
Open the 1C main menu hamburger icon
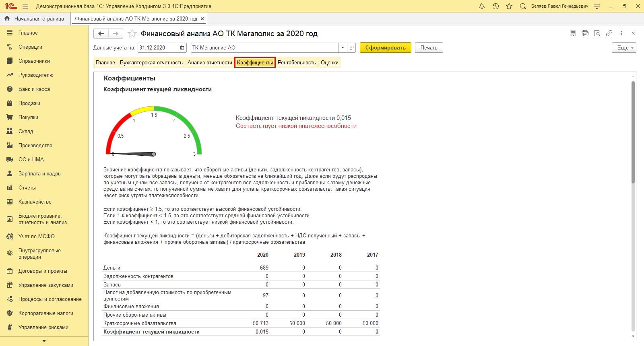point(25,6)
